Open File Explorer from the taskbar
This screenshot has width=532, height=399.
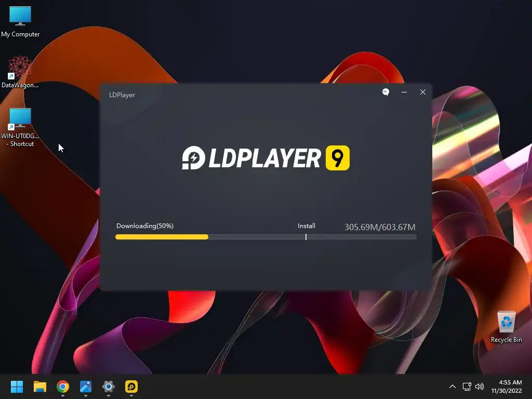[39, 387]
